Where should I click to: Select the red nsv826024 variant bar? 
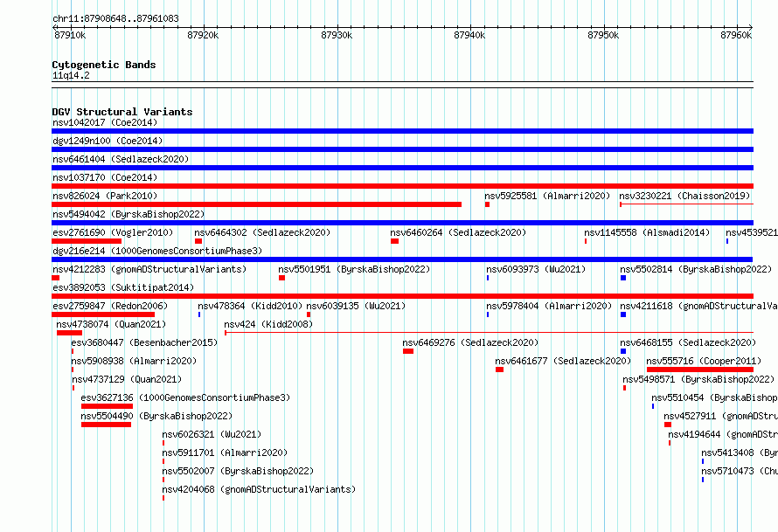[256, 204]
